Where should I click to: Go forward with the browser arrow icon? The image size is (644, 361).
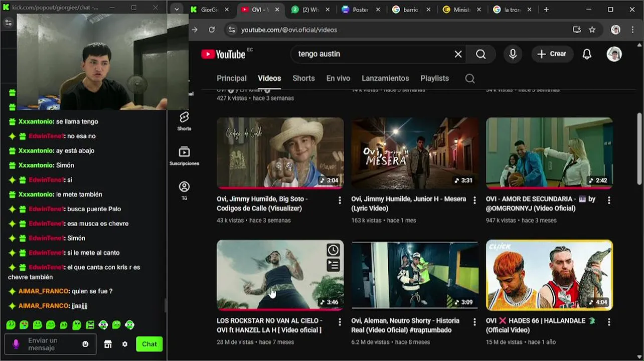tap(195, 30)
